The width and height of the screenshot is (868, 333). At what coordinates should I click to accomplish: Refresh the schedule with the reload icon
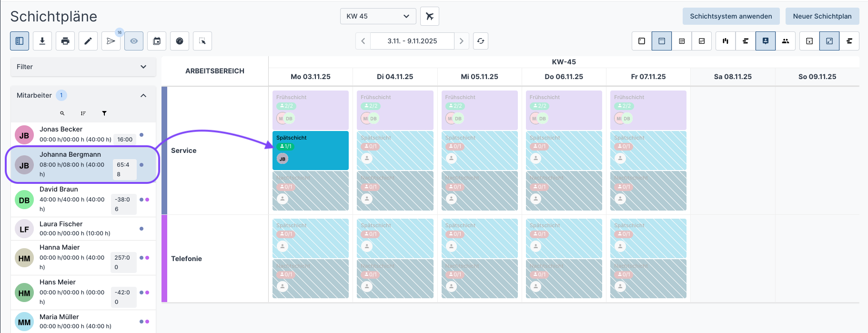481,41
